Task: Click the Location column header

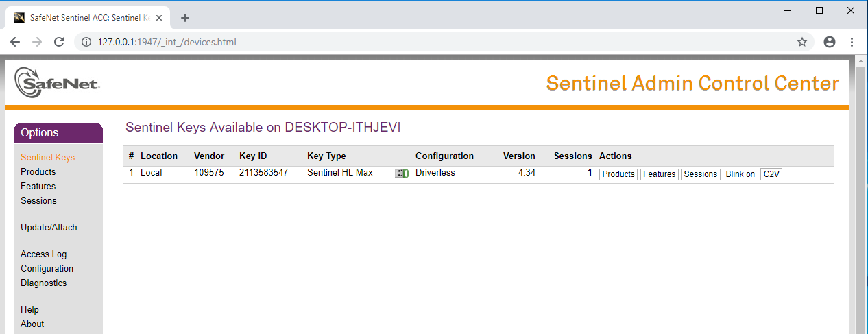Action: 159,156
